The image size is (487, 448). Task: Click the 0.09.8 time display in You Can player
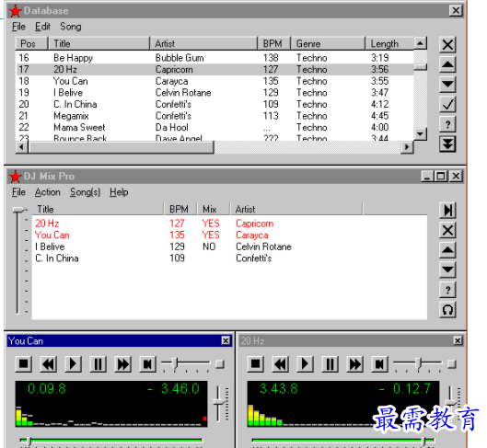pos(47,389)
